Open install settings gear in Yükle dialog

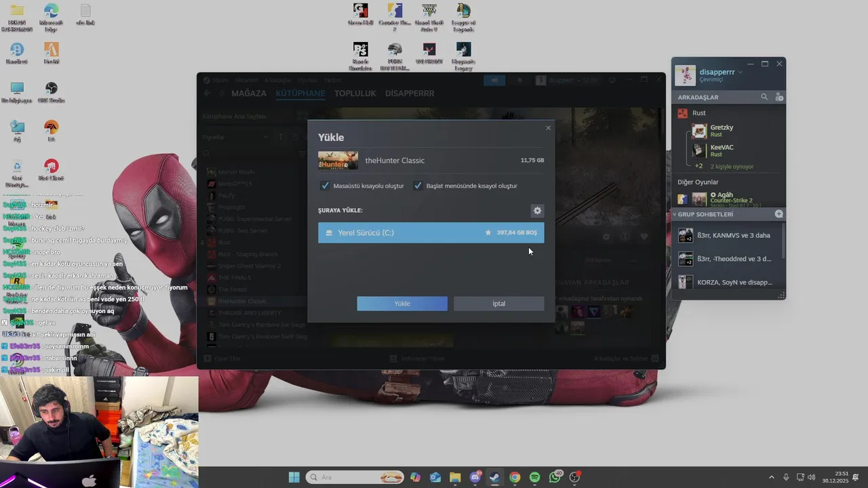[x=537, y=211]
